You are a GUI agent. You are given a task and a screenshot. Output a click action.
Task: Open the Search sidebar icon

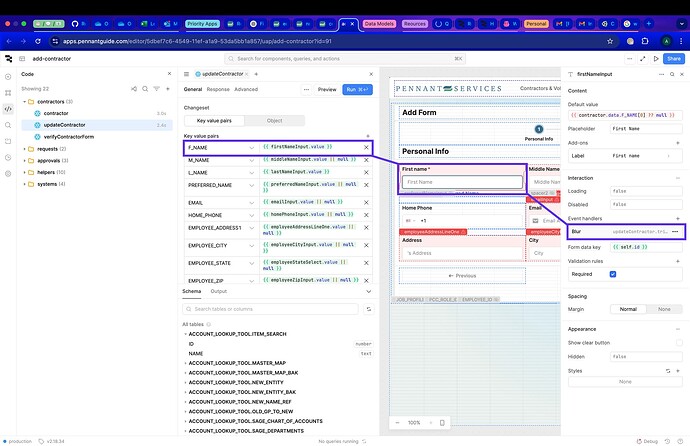[8, 125]
